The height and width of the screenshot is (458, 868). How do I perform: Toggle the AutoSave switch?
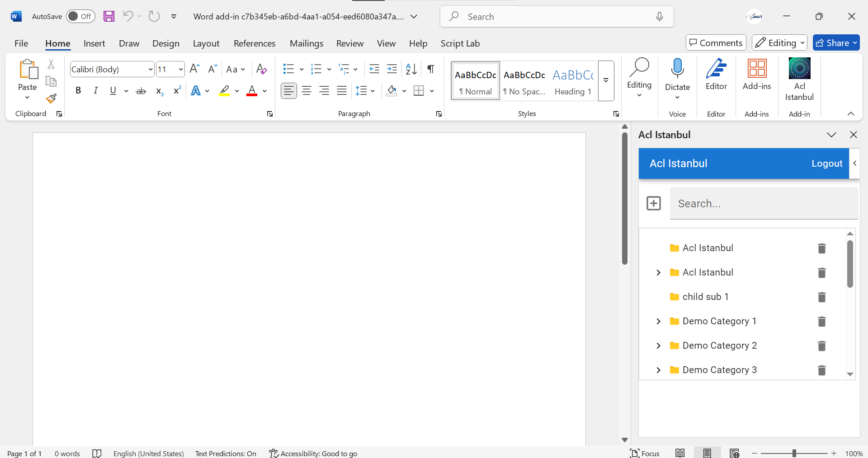tap(80, 16)
